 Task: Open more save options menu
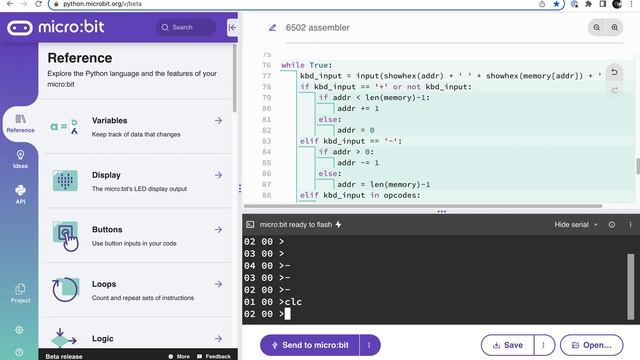(x=544, y=345)
